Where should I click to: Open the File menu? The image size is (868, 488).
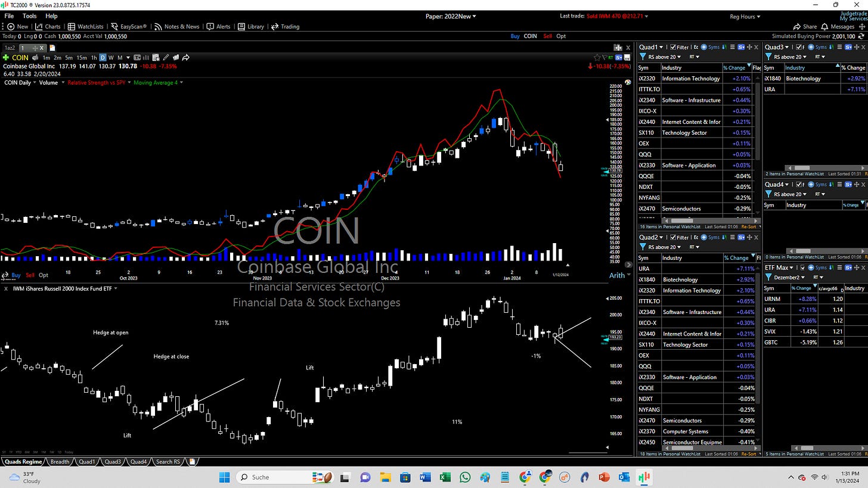pyautogui.click(x=9, y=16)
